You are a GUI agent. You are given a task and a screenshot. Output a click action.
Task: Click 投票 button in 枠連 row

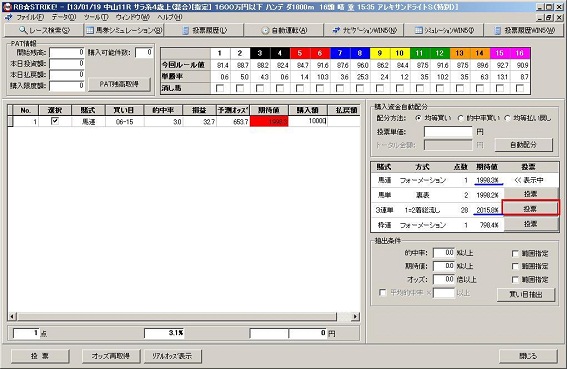click(x=530, y=224)
